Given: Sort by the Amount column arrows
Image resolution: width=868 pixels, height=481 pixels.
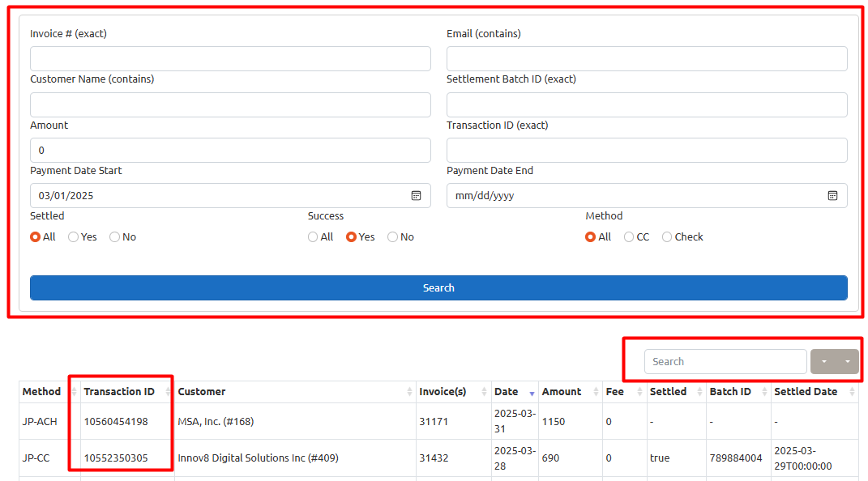Looking at the screenshot, I should click(x=596, y=392).
